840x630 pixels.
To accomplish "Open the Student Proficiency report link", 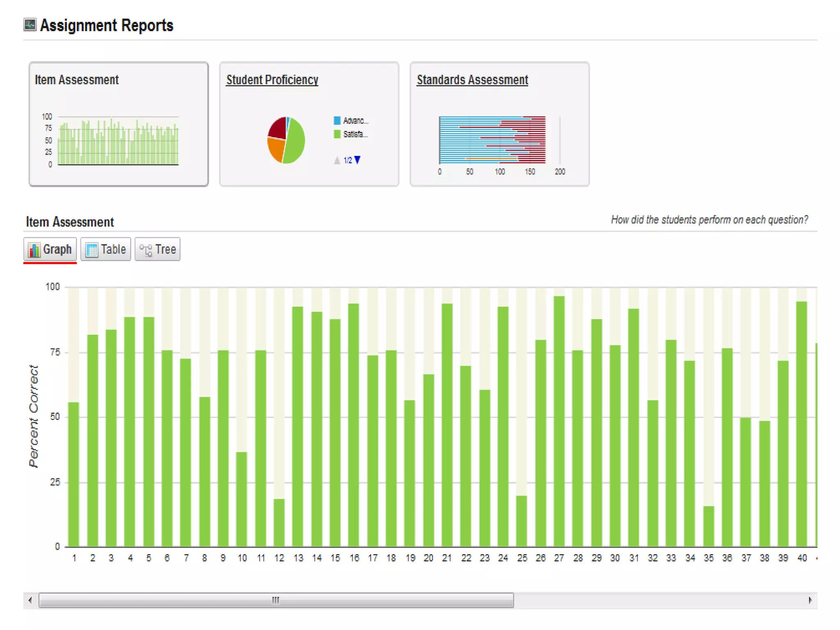I will point(272,80).
